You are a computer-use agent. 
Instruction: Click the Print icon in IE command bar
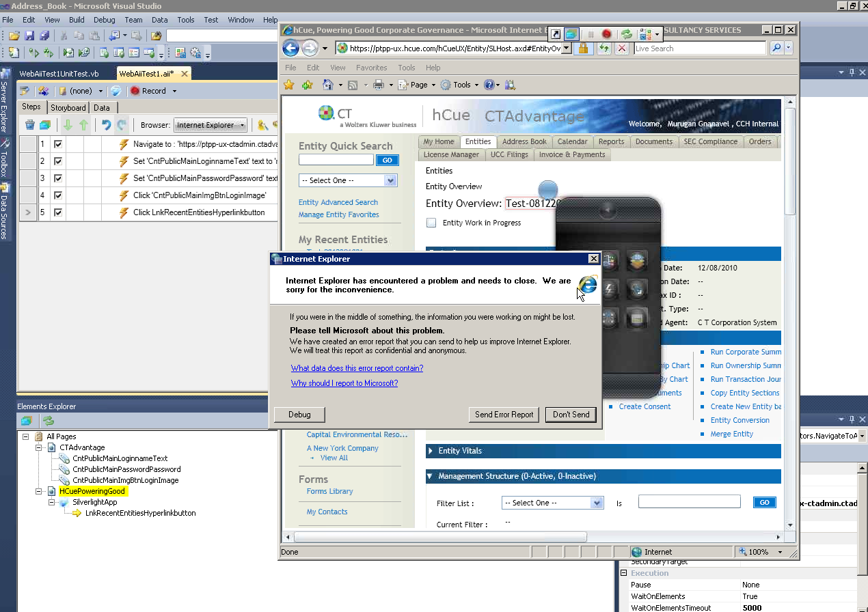(x=378, y=85)
